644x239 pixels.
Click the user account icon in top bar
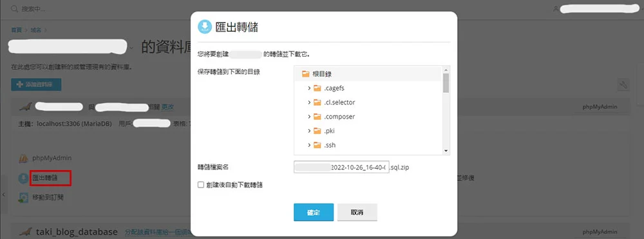coord(556,8)
